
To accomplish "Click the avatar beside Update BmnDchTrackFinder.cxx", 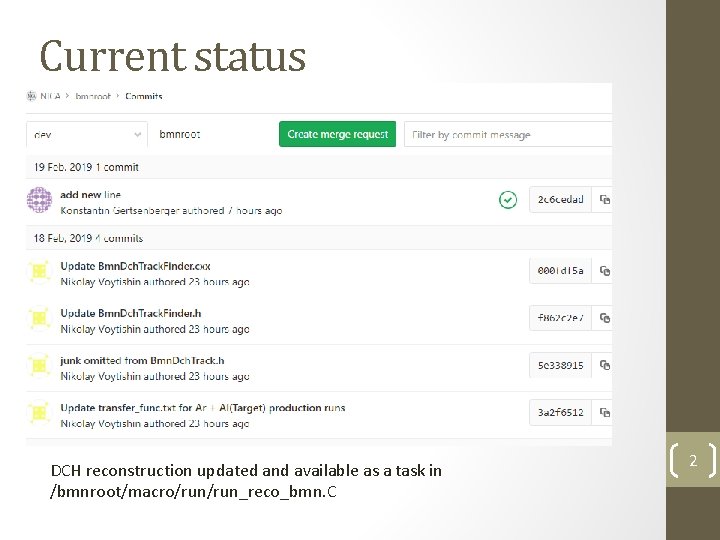I will pyautogui.click(x=39, y=270).
